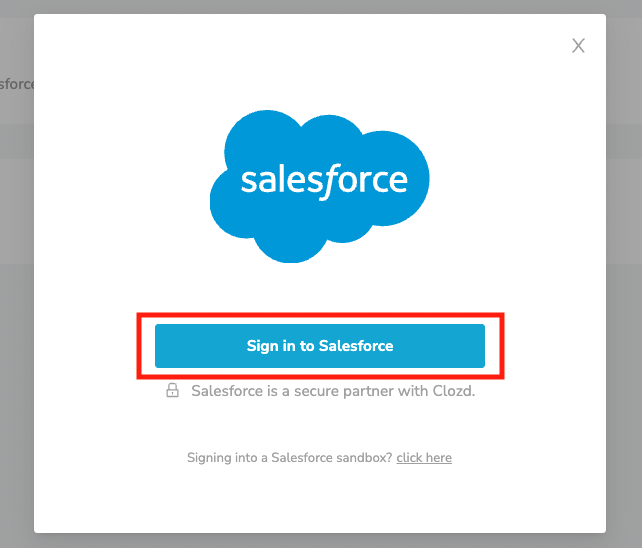This screenshot has width=642, height=548.
Task: Click the "salesforce" wordmark inside the cloud
Action: pos(324,181)
